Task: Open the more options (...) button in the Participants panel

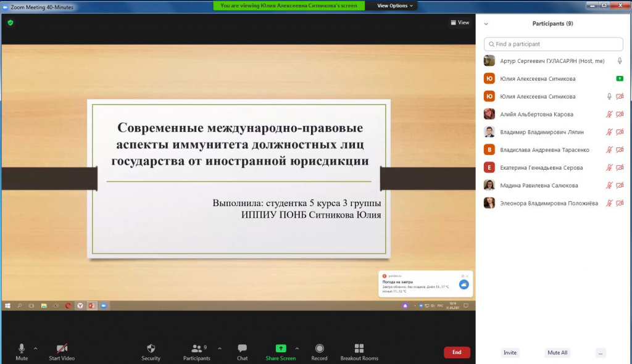Action: (601, 353)
